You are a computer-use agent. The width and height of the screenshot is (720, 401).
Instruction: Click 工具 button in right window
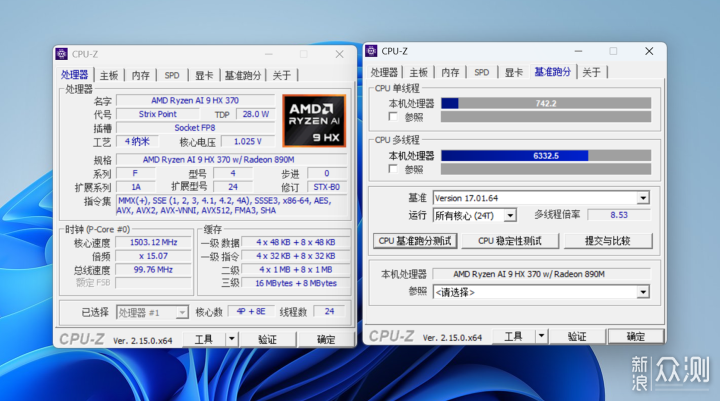[x=513, y=337]
